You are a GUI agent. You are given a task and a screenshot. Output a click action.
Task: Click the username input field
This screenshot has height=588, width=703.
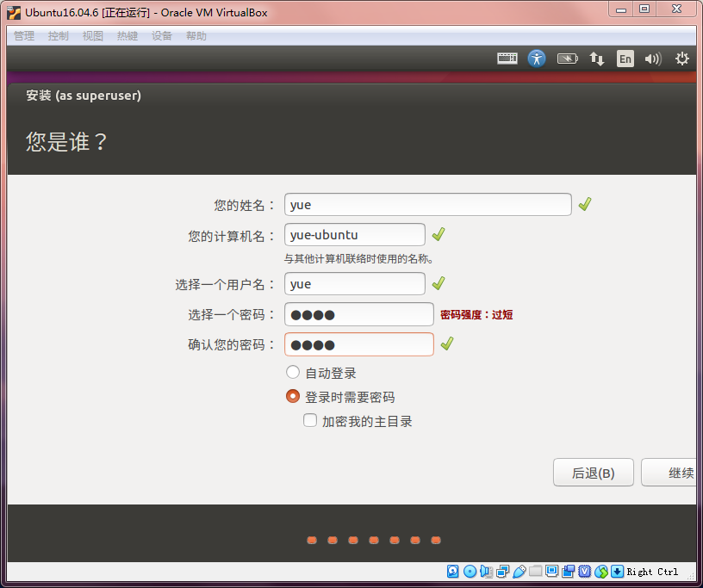pos(355,284)
